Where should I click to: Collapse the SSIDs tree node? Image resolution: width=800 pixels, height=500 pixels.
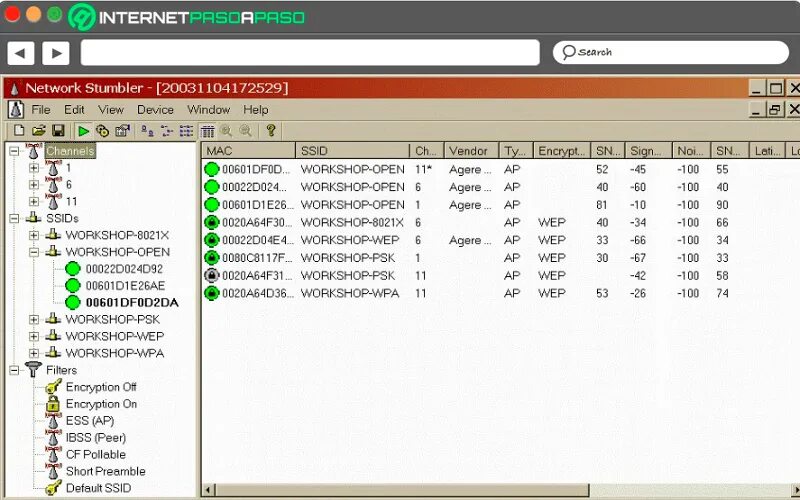tap(14, 218)
